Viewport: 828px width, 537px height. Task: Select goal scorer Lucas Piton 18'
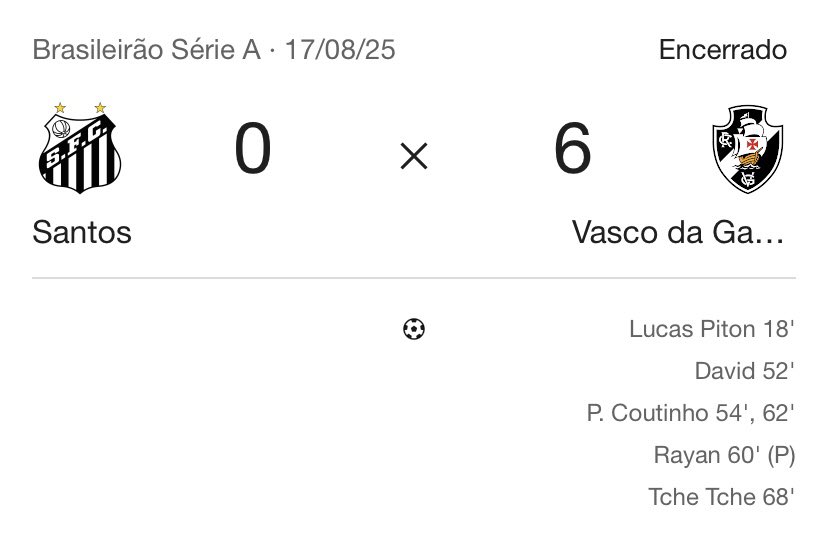point(711,329)
